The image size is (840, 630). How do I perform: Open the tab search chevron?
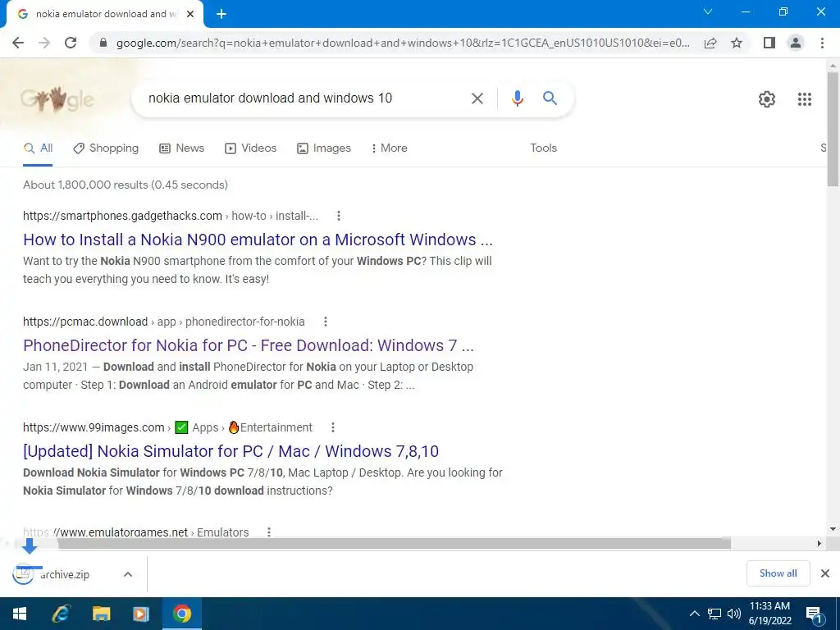pyautogui.click(x=708, y=11)
